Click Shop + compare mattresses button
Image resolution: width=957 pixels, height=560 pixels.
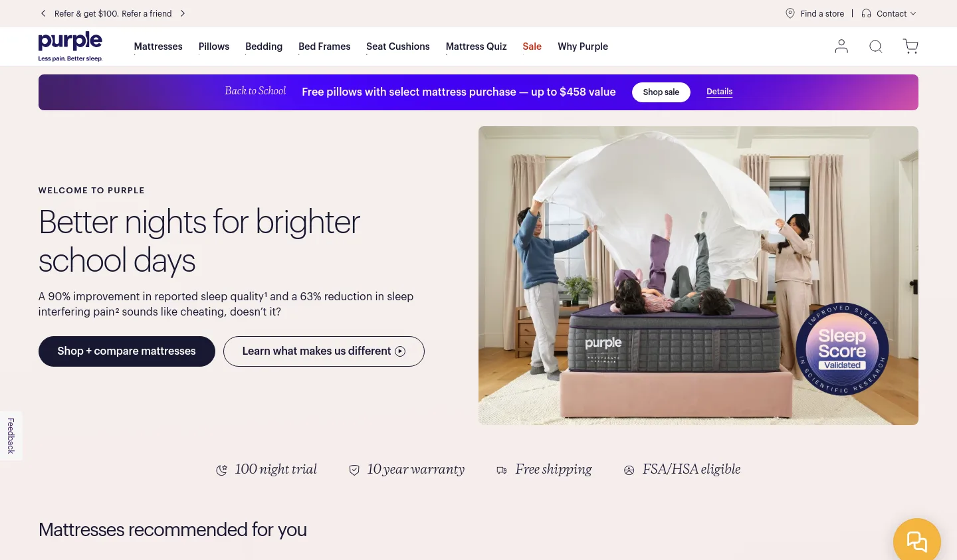point(127,351)
